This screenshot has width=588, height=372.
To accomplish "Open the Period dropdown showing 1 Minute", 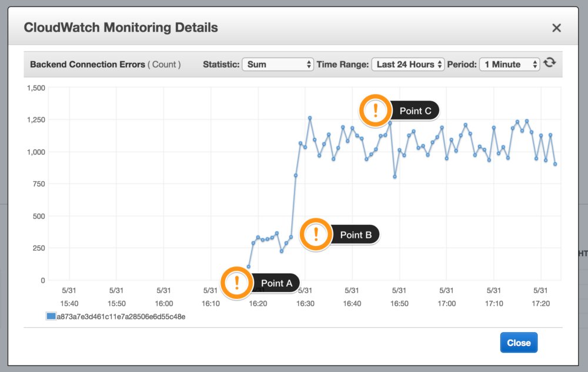I will pos(510,64).
